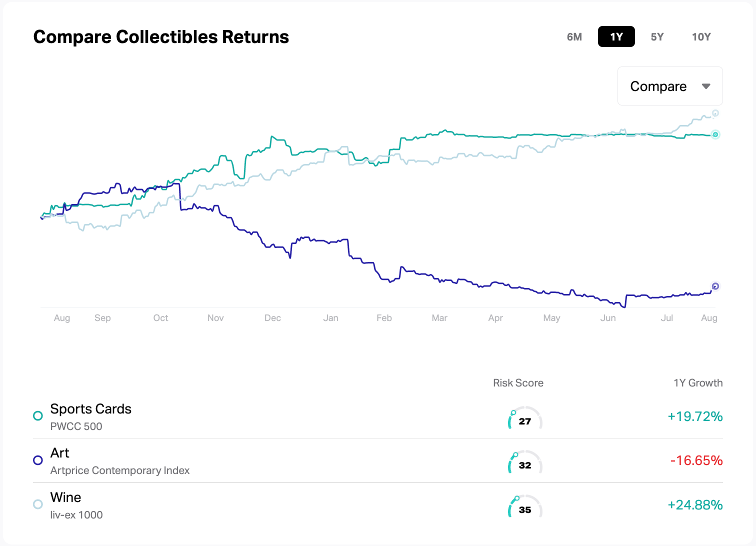The width and height of the screenshot is (756, 546).
Task: Click the +24.88% growth value for Wine
Action: (695, 505)
